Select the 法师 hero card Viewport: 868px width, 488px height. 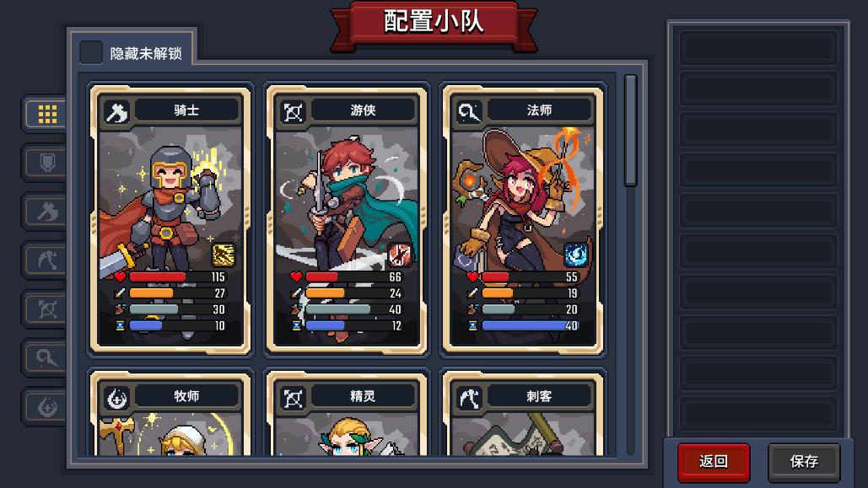523,219
